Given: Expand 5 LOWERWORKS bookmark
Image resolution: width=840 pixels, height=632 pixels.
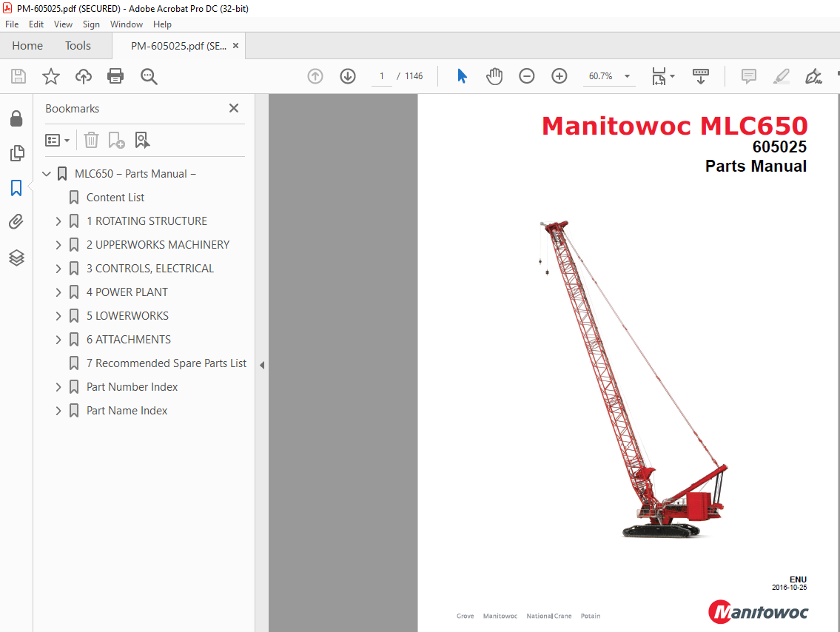Looking at the screenshot, I should 58,316.
